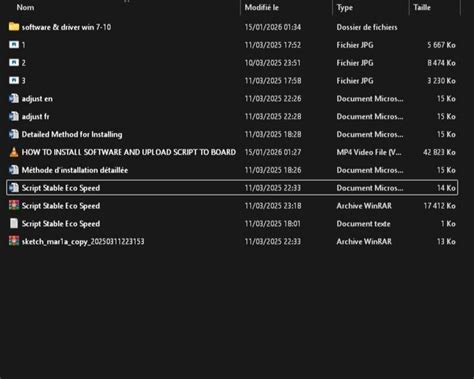Select the JPG icon beside file 2
Screen dimensions: 474x379
click(x=14, y=63)
